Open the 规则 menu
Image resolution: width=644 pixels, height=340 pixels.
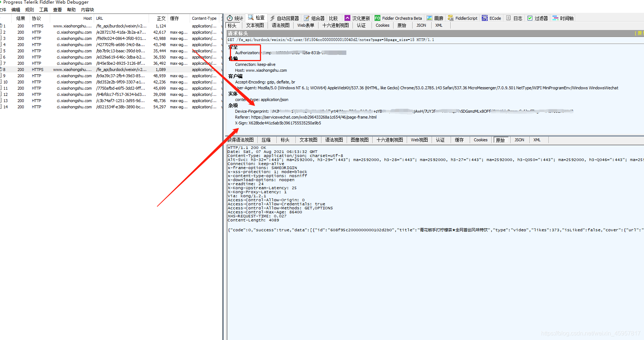[30, 10]
